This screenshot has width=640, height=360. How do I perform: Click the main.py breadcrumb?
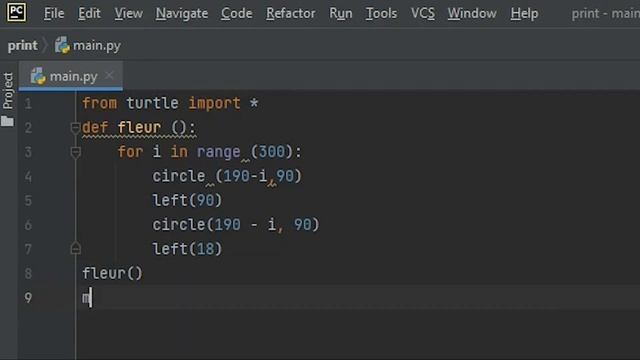tap(97, 45)
